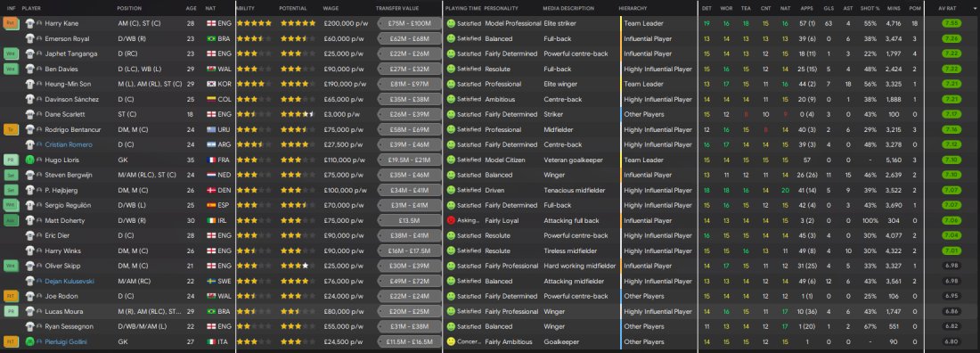This screenshot has height=353, width=980.
Task: Sort by the GLS column header
Action: pyautogui.click(x=829, y=8)
